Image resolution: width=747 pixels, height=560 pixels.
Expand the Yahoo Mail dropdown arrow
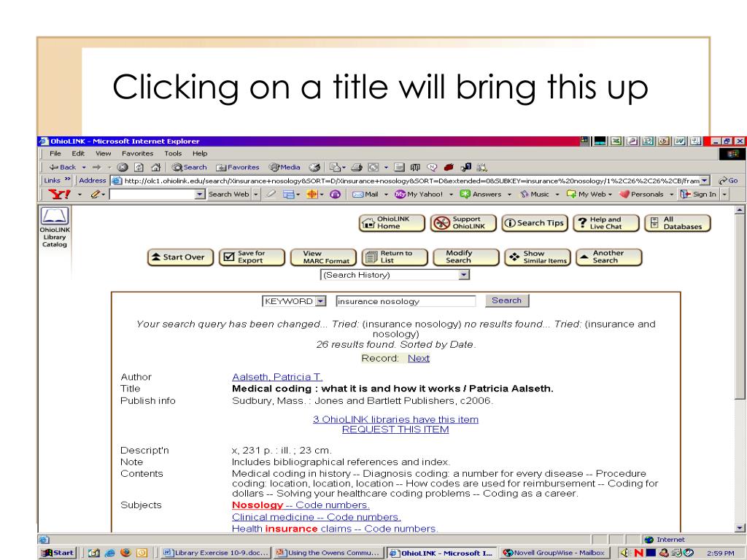click(x=386, y=194)
